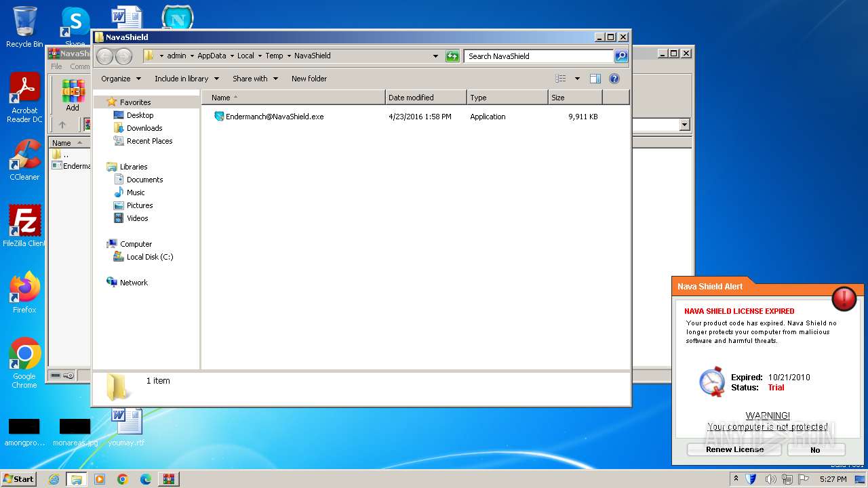Image resolution: width=868 pixels, height=488 pixels.
Task: Open youmay.rtf desktop document
Action: point(126,427)
